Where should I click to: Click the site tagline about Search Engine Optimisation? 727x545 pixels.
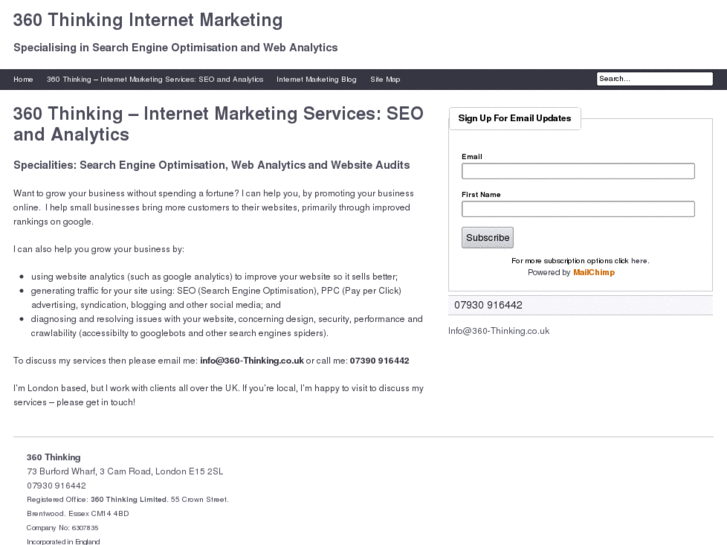tap(175, 47)
